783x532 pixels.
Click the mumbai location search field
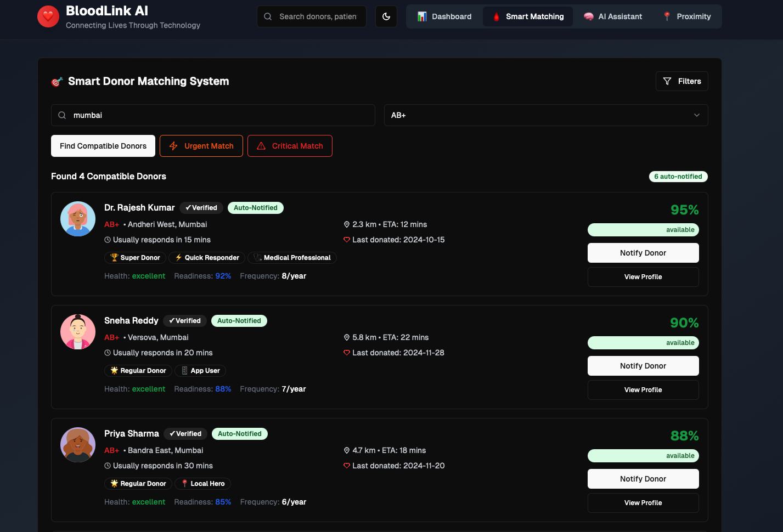[x=213, y=115]
